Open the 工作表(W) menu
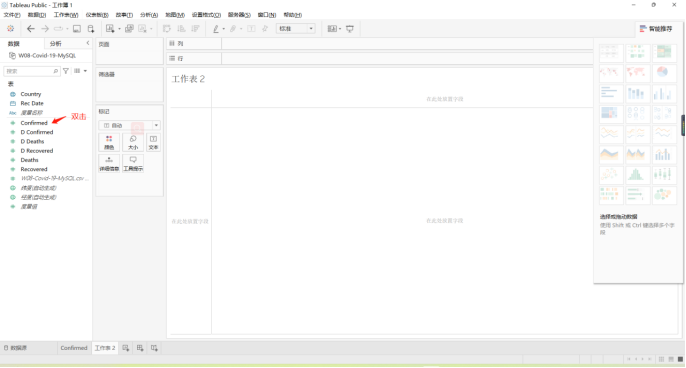 pyautogui.click(x=66, y=15)
